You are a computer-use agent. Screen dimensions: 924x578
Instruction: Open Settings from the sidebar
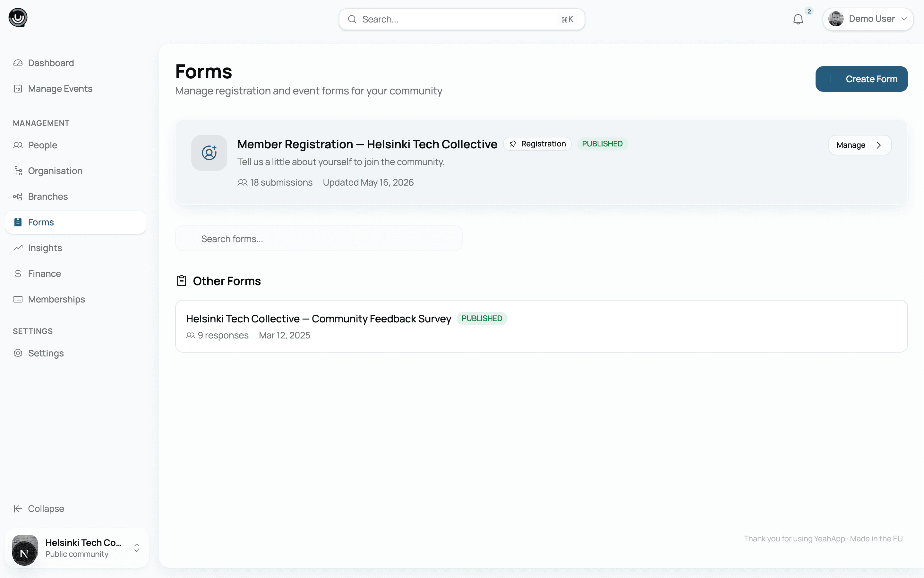76,353
